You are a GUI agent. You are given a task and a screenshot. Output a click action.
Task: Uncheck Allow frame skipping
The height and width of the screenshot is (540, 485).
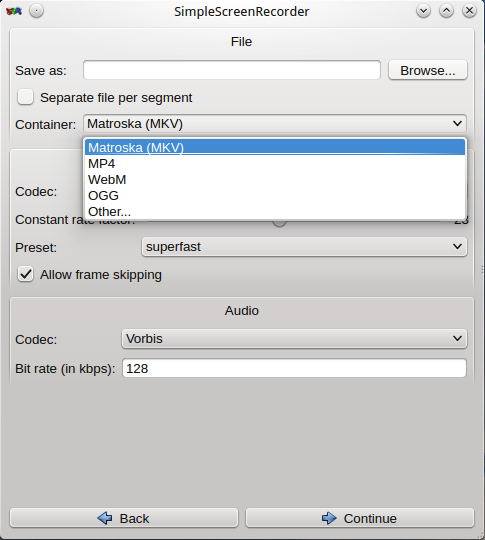coord(25,274)
